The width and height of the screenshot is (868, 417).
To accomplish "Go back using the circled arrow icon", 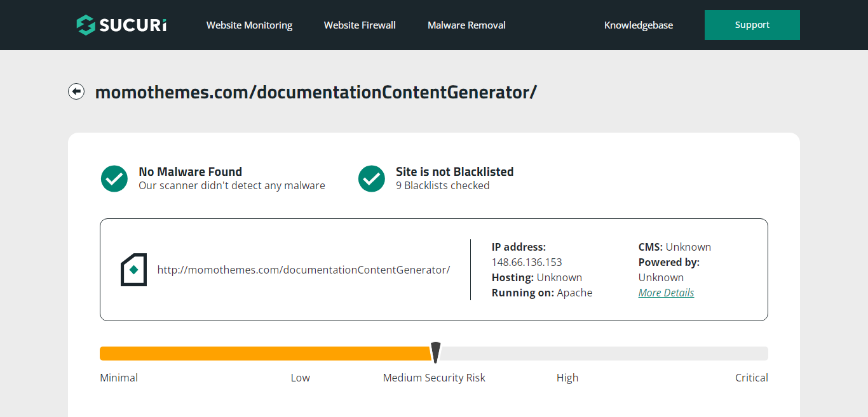I will click(76, 92).
